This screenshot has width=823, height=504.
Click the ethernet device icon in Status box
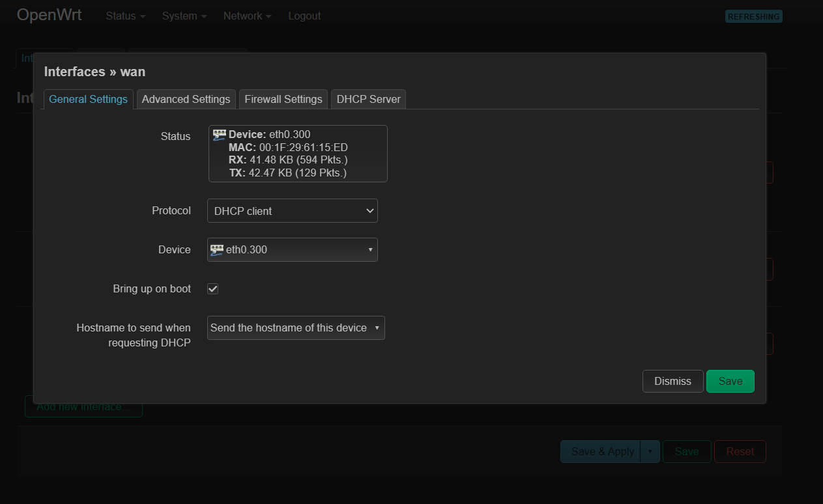click(x=219, y=133)
